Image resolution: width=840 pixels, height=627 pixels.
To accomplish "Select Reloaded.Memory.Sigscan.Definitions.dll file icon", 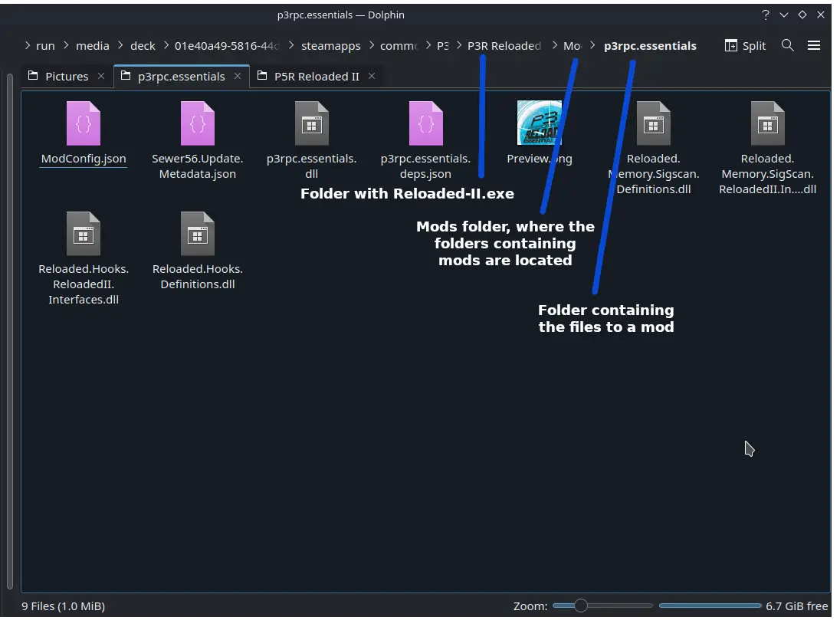I will pos(653,123).
